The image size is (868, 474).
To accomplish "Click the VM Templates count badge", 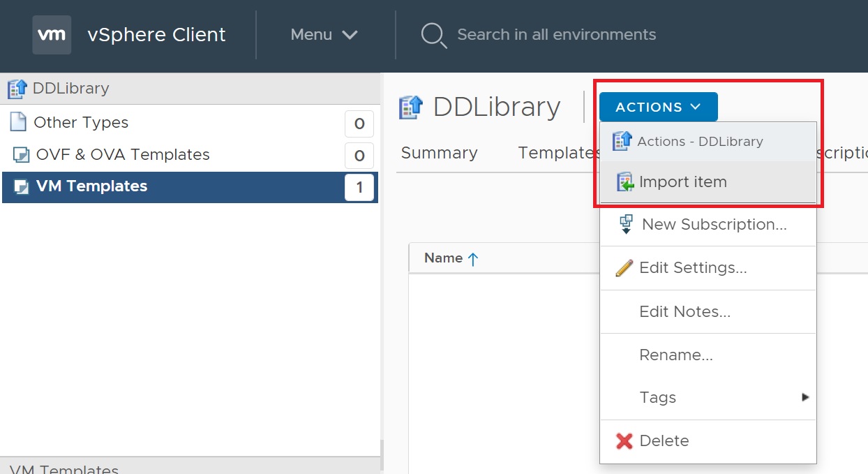I will tap(359, 187).
